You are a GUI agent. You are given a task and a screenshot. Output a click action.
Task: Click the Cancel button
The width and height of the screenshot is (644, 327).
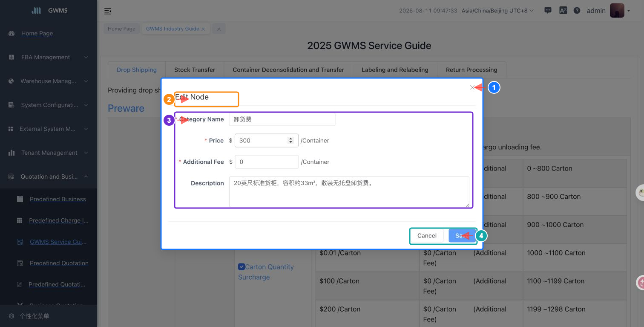[x=427, y=236]
